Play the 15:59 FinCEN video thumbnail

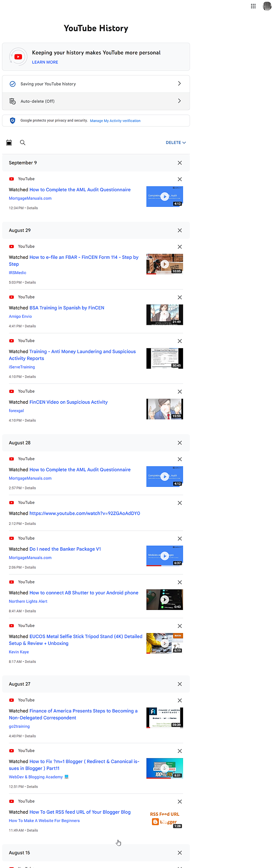click(x=164, y=409)
